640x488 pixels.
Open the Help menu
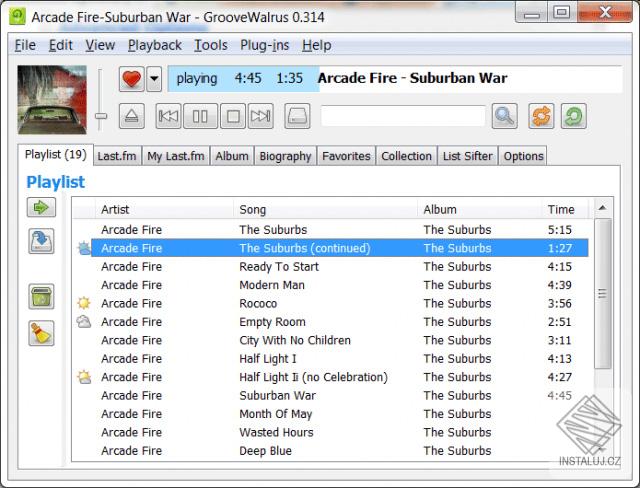click(316, 45)
